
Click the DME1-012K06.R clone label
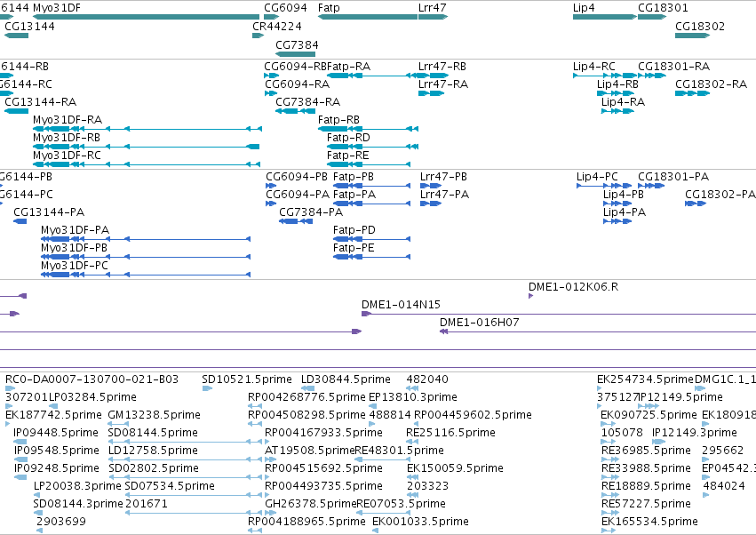point(573,287)
